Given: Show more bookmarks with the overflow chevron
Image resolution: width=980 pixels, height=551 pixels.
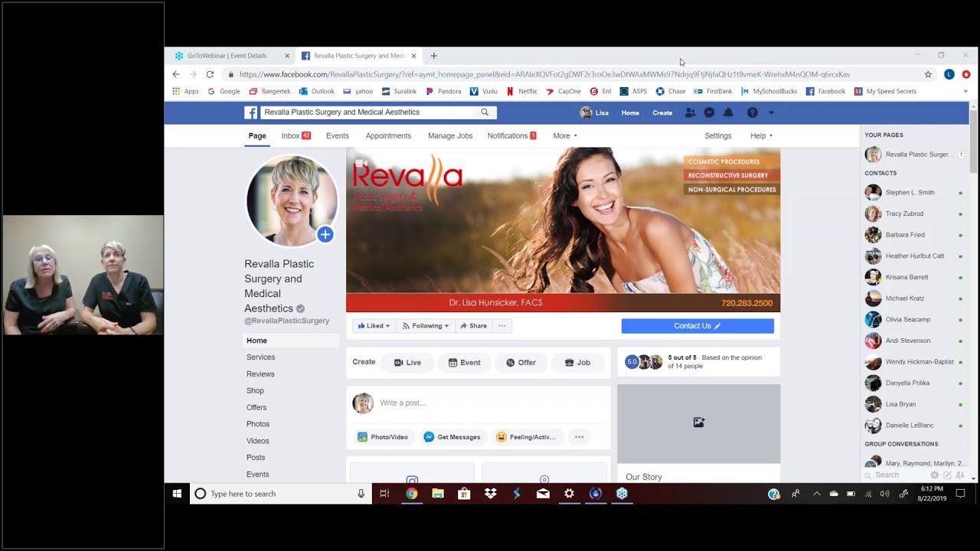Looking at the screenshot, I should coord(965,91).
